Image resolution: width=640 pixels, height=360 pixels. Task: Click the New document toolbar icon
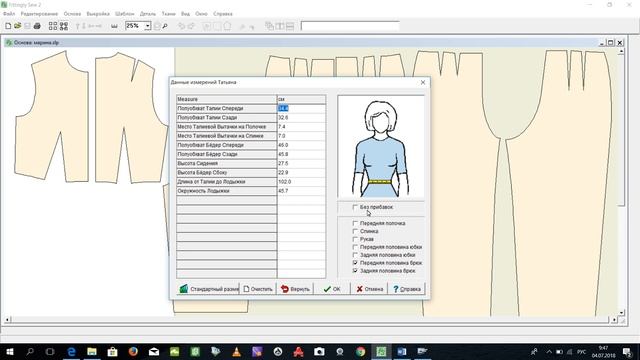[x=8, y=26]
